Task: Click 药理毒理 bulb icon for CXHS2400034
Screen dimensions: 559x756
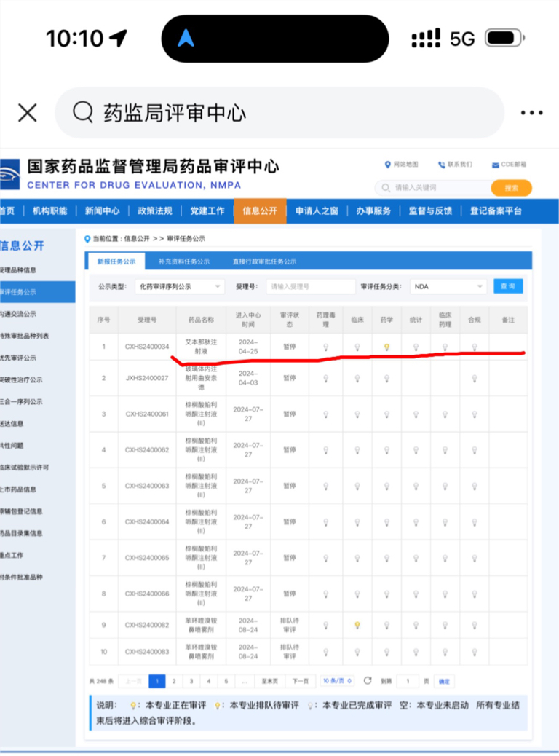Action: pos(326,347)
